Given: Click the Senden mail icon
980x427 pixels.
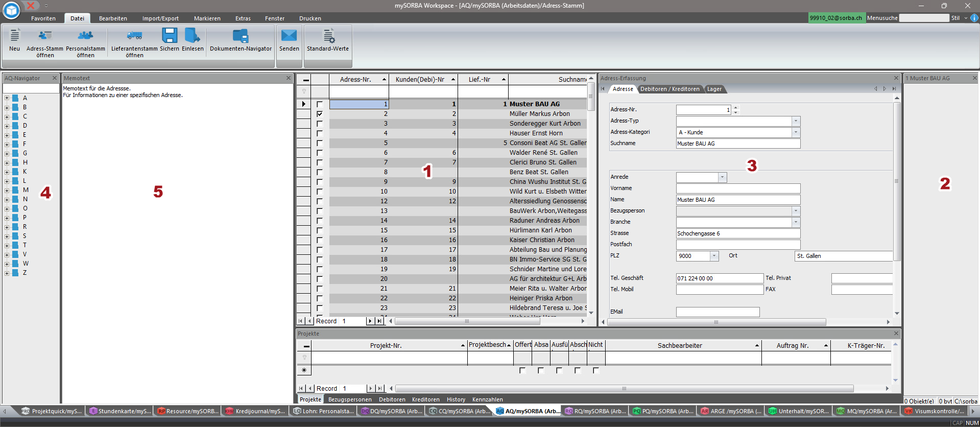Looking at the screenshot, I should pyautogui.click(x=289, y=35).
